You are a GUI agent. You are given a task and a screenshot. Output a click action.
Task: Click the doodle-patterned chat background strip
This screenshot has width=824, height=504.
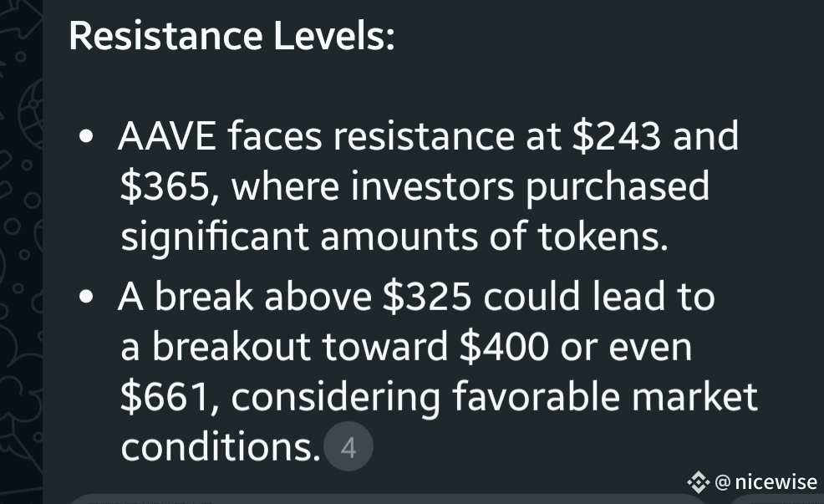(21, 252)
